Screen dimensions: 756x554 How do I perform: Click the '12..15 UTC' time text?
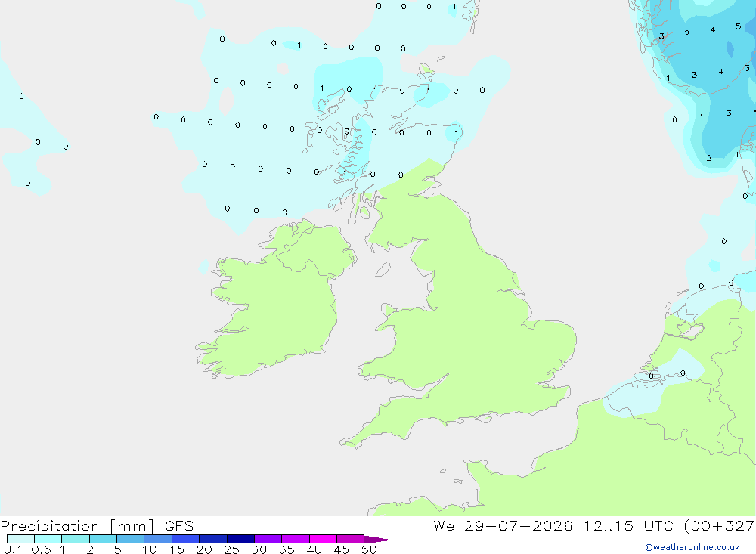[x=628, y=525]
